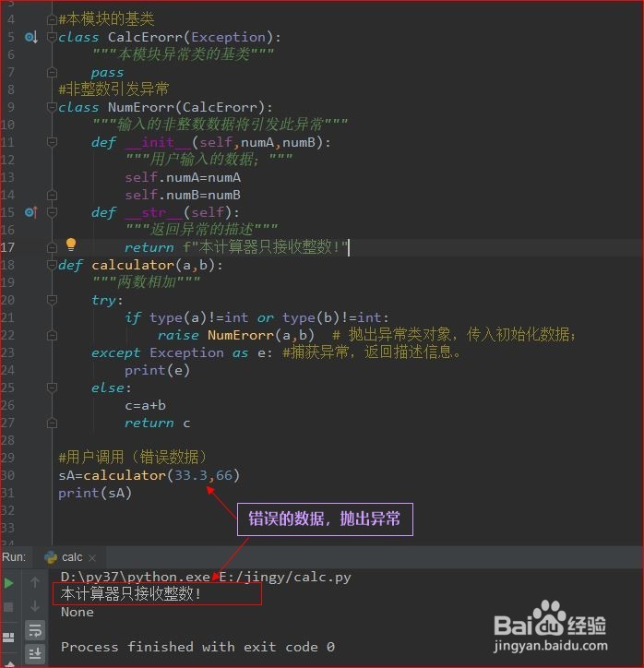Click the line 'c=a+b'
This screenshot has width=644, height=668.
pyautogui.click(x=145, y=406)
